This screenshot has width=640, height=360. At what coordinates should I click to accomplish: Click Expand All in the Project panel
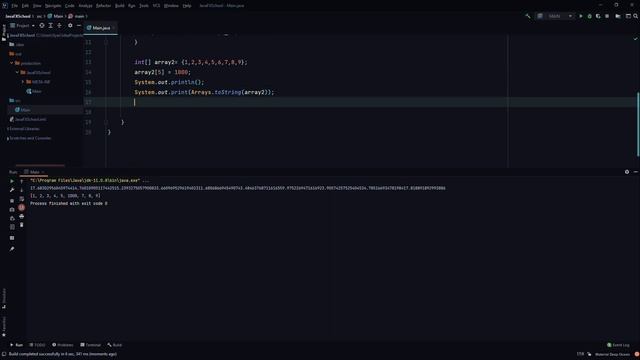[x=51, y=25]
